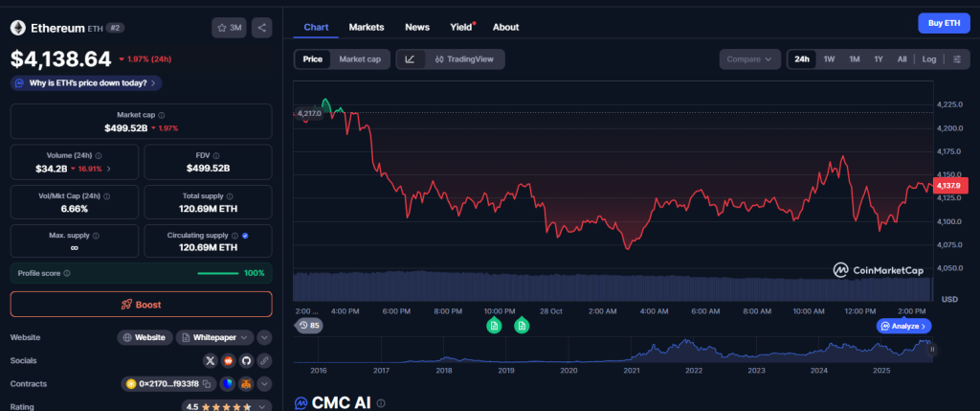Click the blue shield icon in Contracts
Viewport: 980px width, 411px height.
tap(227, 384)
